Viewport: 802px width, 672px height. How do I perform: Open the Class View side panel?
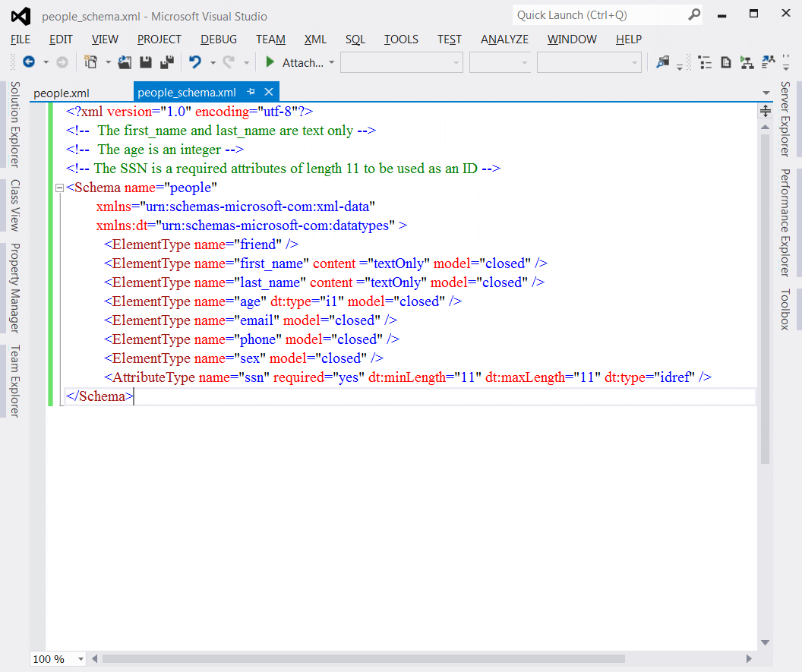click(15, 205)
